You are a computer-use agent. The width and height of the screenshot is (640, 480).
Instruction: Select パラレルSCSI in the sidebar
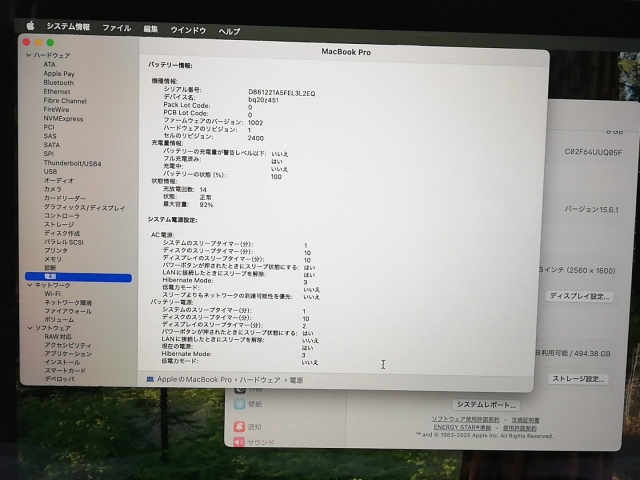point(63,242)
